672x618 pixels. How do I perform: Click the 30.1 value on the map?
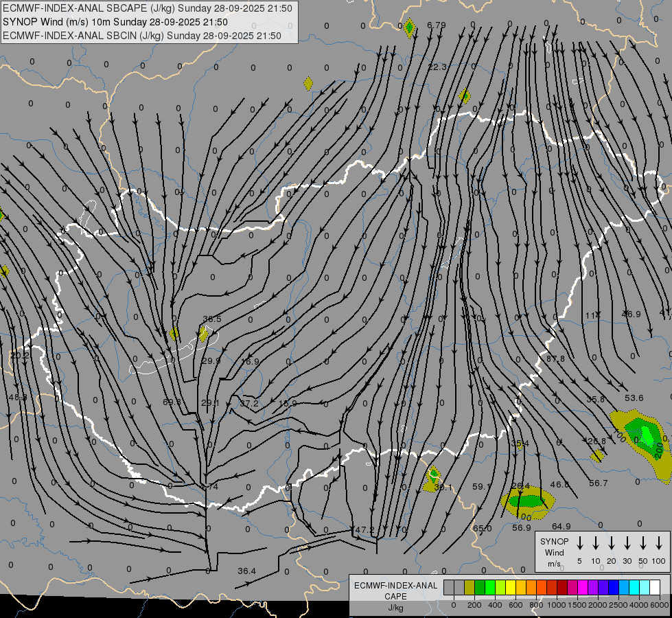tap(443, 488)
